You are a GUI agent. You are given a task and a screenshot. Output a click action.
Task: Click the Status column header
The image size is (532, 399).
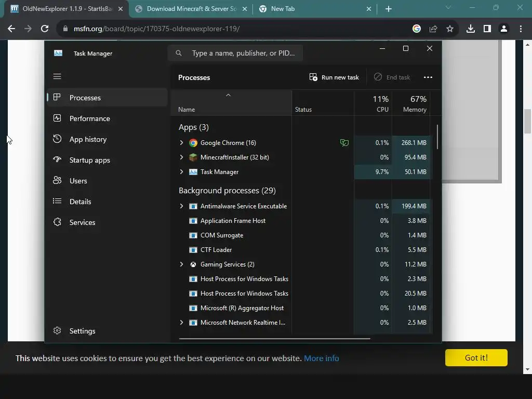pos(323,103)
